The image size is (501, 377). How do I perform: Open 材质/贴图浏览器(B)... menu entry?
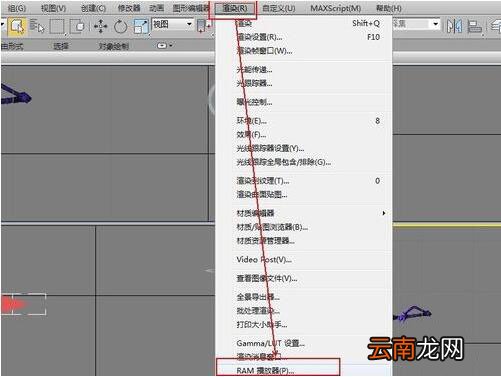[x=304, y=227]
